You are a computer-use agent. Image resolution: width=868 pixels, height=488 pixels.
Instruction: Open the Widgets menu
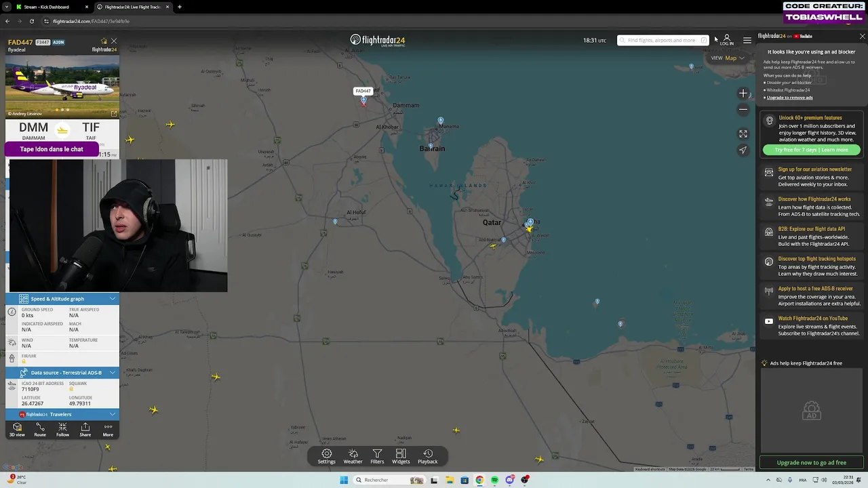tap(401, 456)
